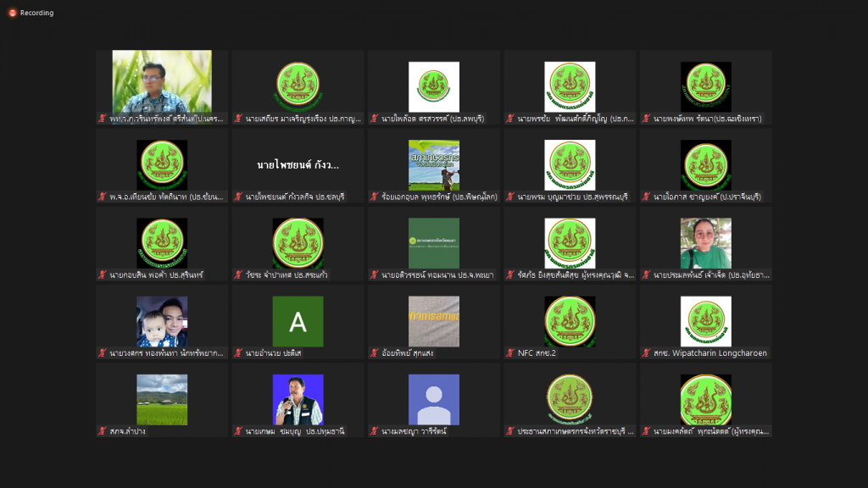The width and height of the screenshot is (868, 488).
Task: Click muted mic icon of Wipatcharin Longcharoen
Action: pos(646,353)
